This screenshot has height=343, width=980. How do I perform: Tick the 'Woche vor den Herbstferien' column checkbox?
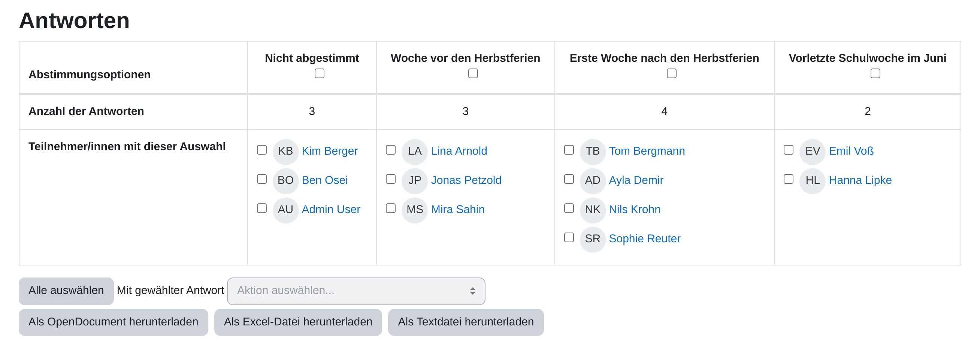tap(473, 73)
